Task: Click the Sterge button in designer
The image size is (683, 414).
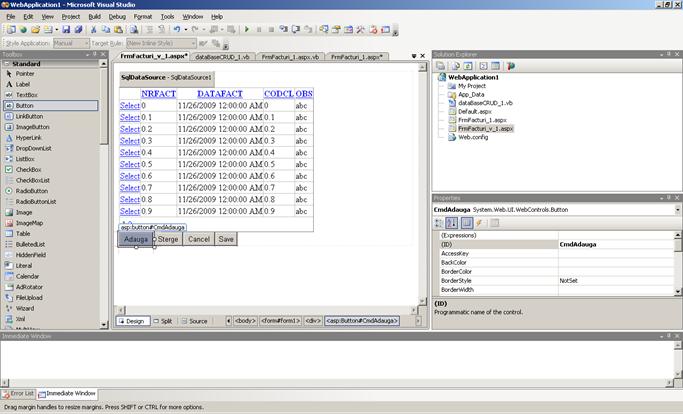Action: [x=168, y=239]
